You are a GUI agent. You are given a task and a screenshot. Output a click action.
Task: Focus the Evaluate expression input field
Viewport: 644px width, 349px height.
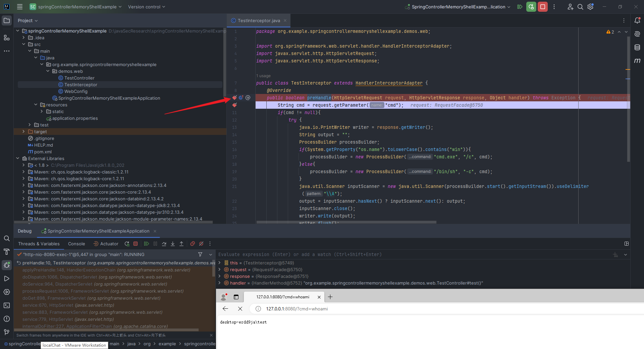[414, 255]
